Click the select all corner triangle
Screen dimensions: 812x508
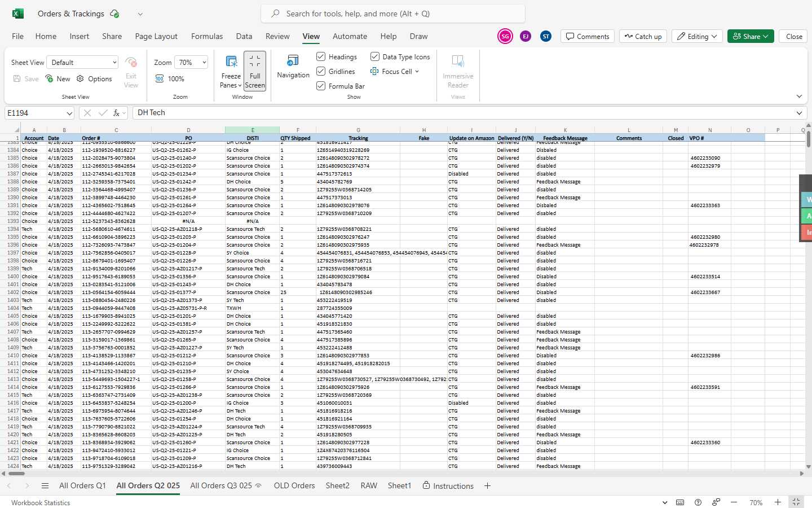point(17,130)
